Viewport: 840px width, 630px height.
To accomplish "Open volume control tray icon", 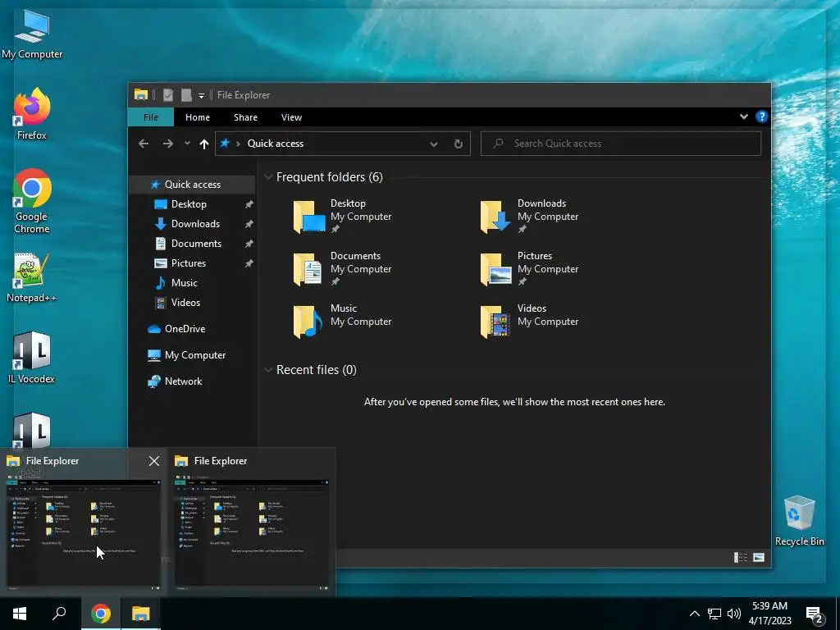I will click(x=734, y=614).
